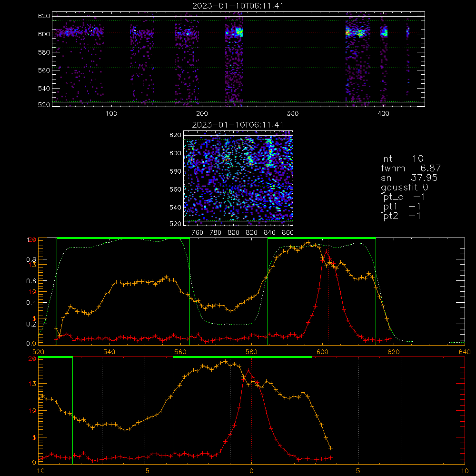Click the orange curve's peak in the bottom plot
Screen dimensions: 476x476
(225, 362)
